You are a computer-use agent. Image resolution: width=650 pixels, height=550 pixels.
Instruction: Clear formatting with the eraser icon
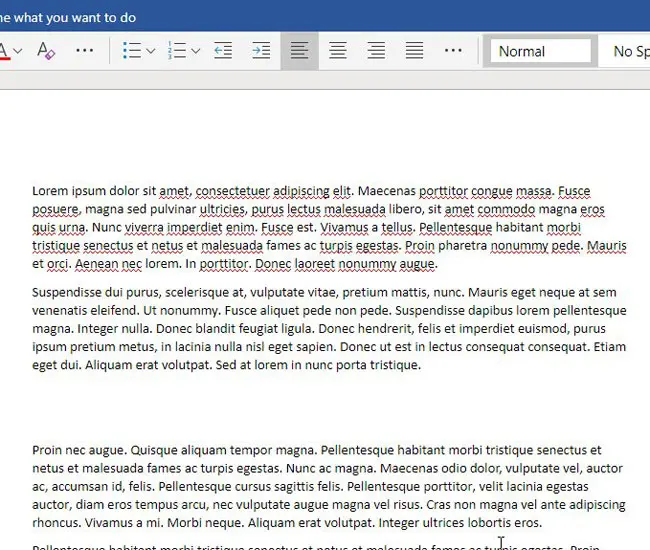(x=46, y=51)
